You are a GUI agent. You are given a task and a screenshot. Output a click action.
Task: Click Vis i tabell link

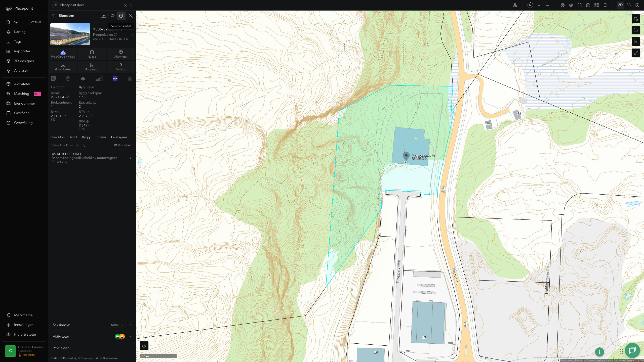click(123, 145)
